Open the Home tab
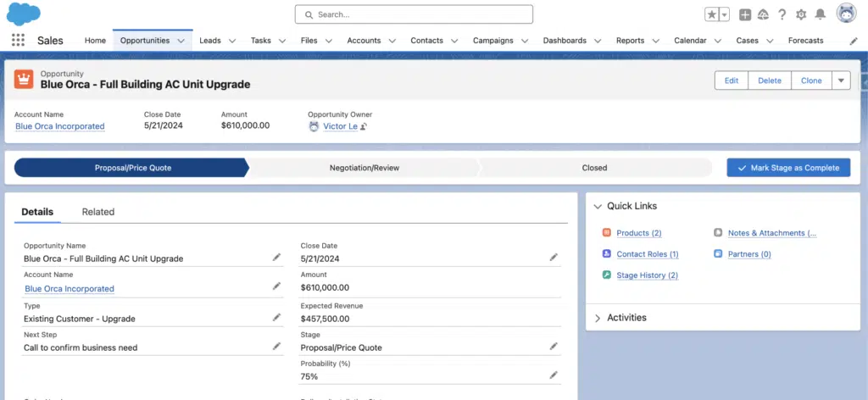 pyautogui.click(x=95, y=41)
